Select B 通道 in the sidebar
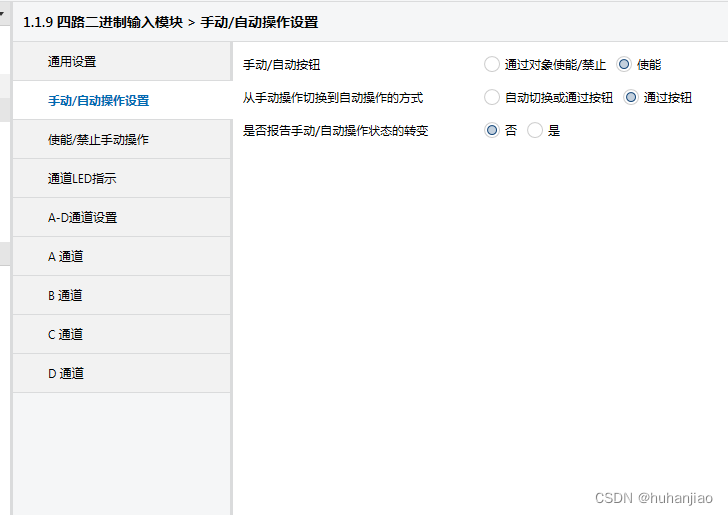 click(x=66, y=296)
